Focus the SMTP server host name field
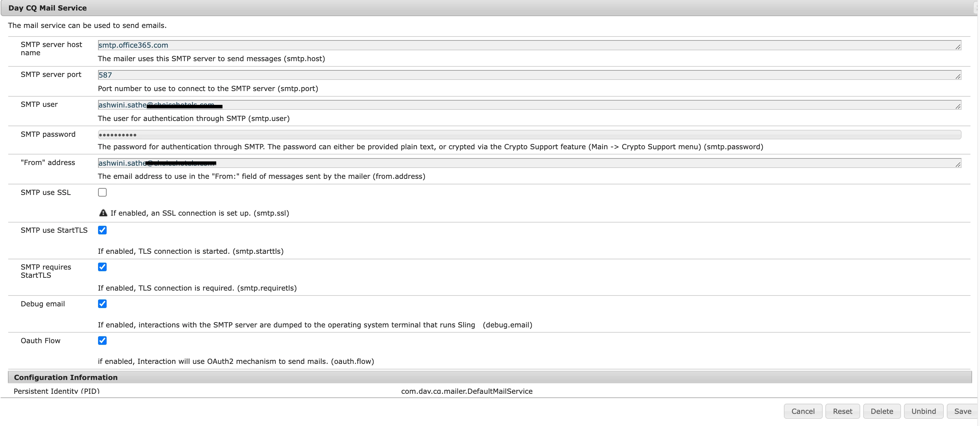 click(x=529, y=45)
